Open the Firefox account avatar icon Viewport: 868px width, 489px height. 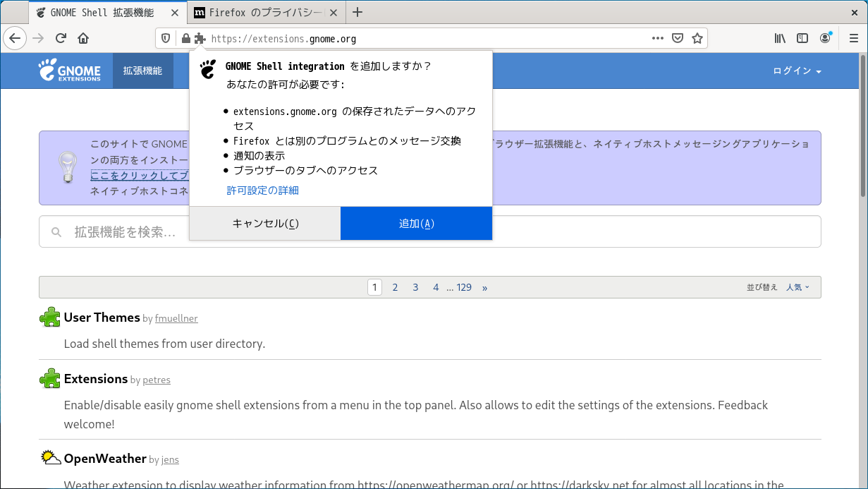click(825, 38)
